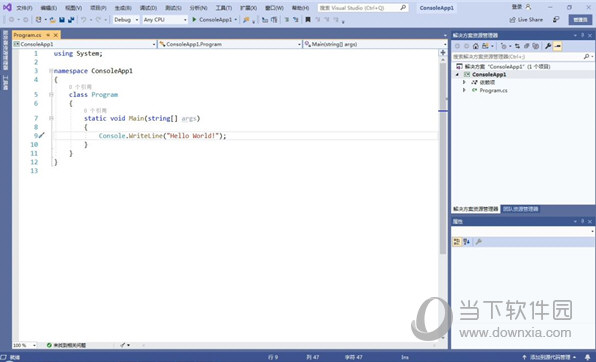This screenshot has height=362, width=596.
Task: Open the feedback icon next to Live Share
Action: tap(556, 19)
